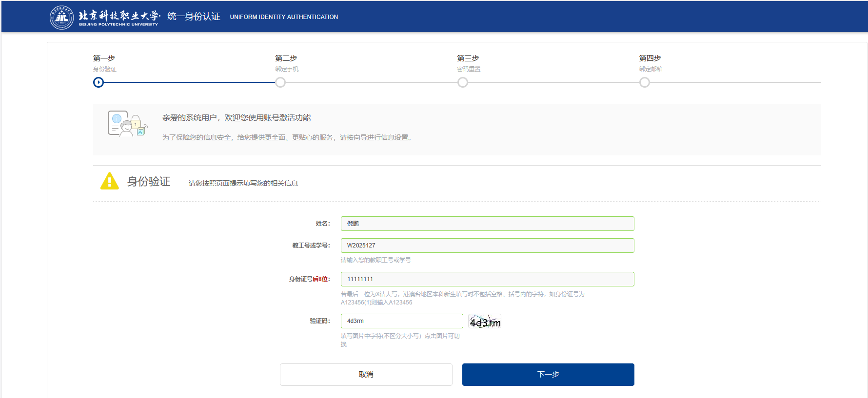This screenshot has height=398, width=868.
Task: Select the 第四步 step label
Action: click(650, 58)
